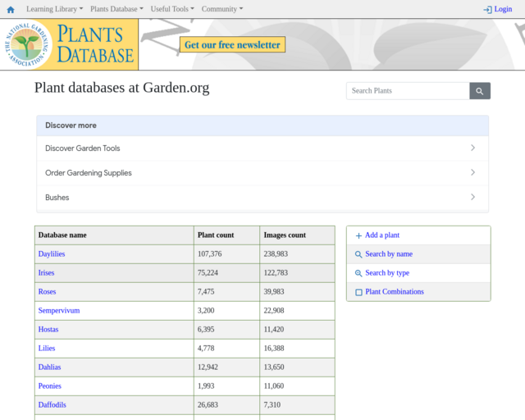The height and width of the screenshot is (420, 525).
Task: Click the Search by type link
Action: pos(387,273)
